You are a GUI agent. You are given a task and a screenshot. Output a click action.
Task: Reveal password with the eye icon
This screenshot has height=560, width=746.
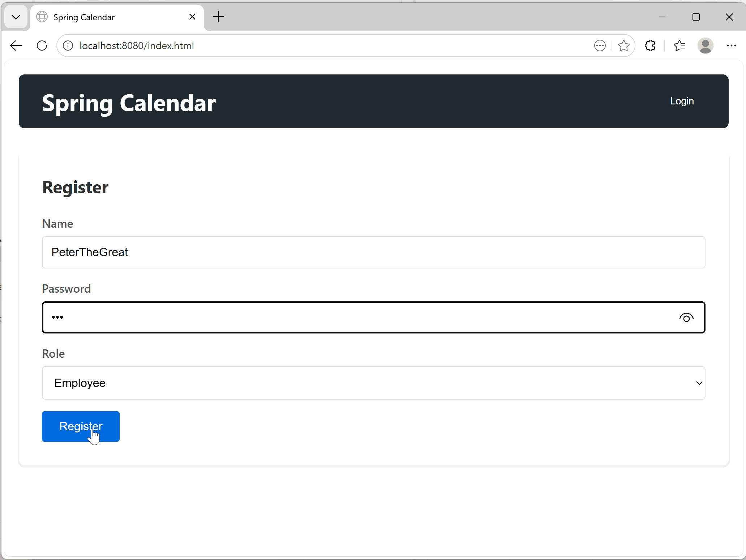686,318
